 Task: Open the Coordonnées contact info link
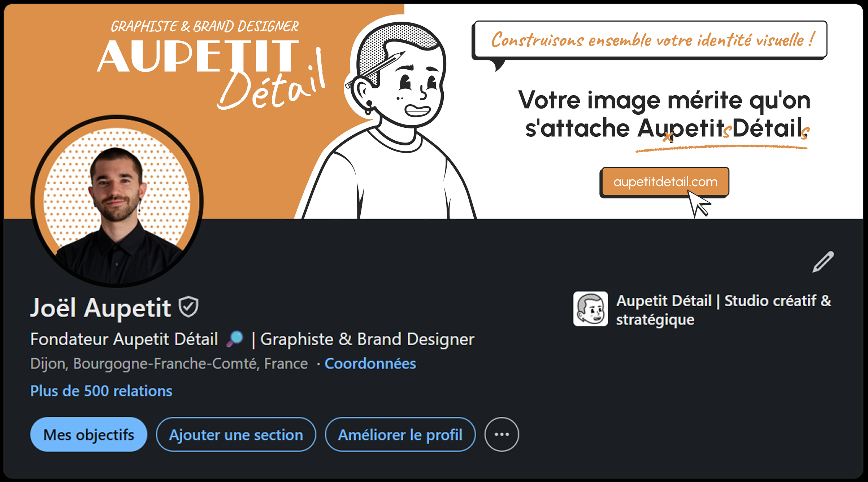point(370,364)
